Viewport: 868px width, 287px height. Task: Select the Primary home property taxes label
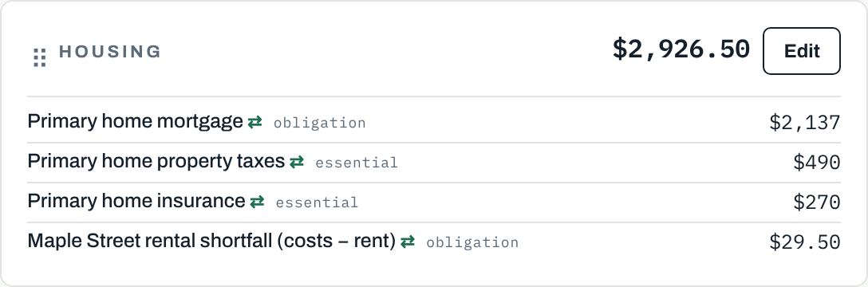point(156,162)
